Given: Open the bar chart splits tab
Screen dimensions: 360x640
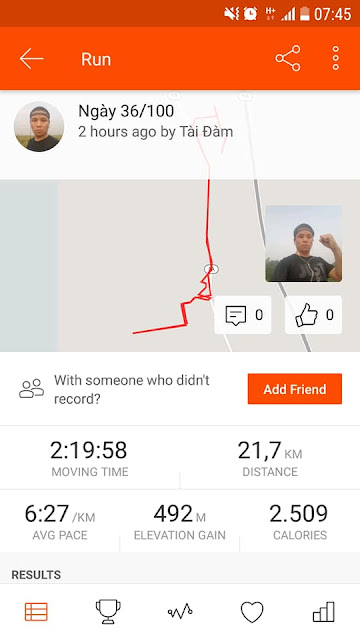Looking at the screenshot, I should (324, 611).
